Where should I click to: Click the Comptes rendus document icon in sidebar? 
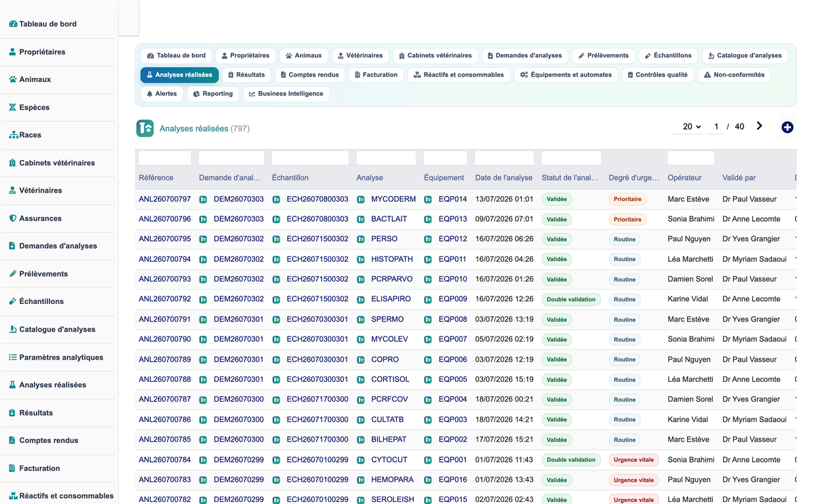pyautogui.click(x=13, y=440)
